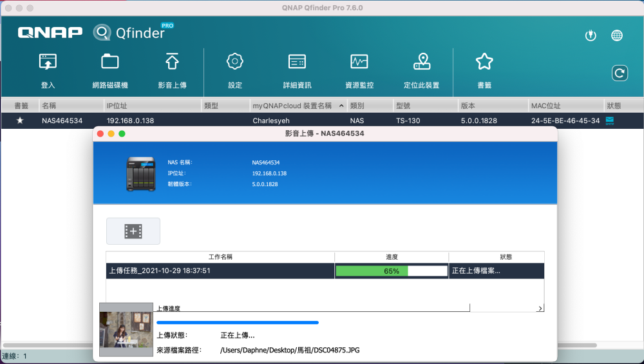Click the add video files button

[x=133, y=231]
